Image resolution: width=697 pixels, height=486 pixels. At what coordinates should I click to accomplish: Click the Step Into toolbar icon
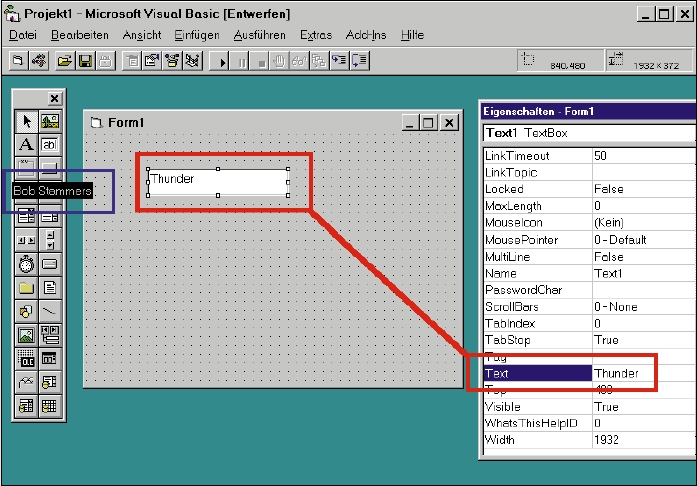(x=339, y=60)
